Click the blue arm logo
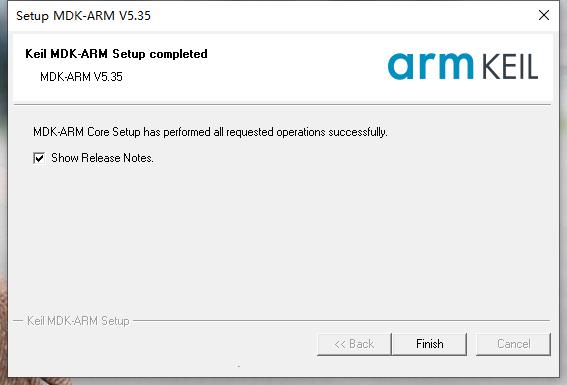The image size is (567, 385). (x=430, y=66)
